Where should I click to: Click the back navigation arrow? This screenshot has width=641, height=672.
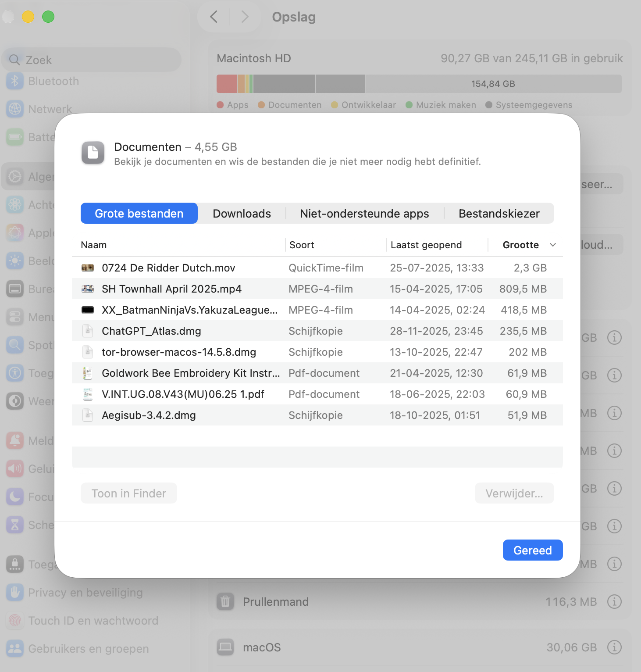coord(213,17)
